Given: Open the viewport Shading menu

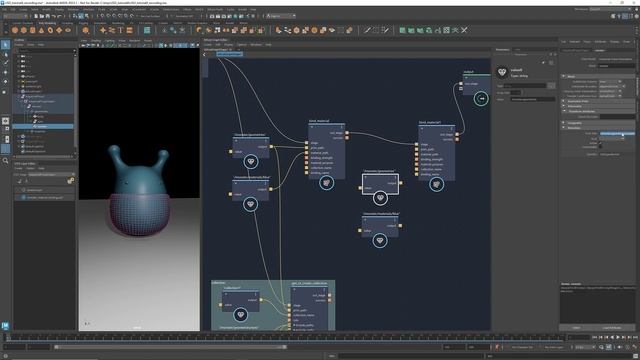Looking at the screenshot, I should [x=96, y=41].
